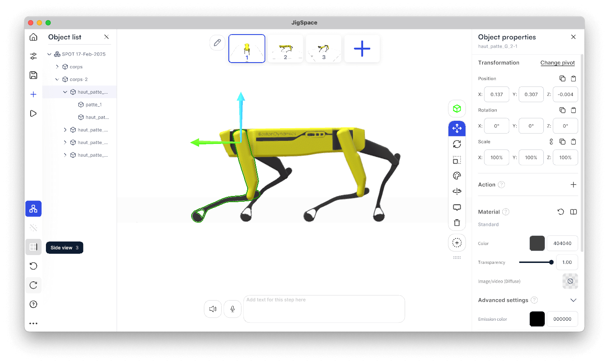Open the Emission color swatch

(x=537, y=319)
